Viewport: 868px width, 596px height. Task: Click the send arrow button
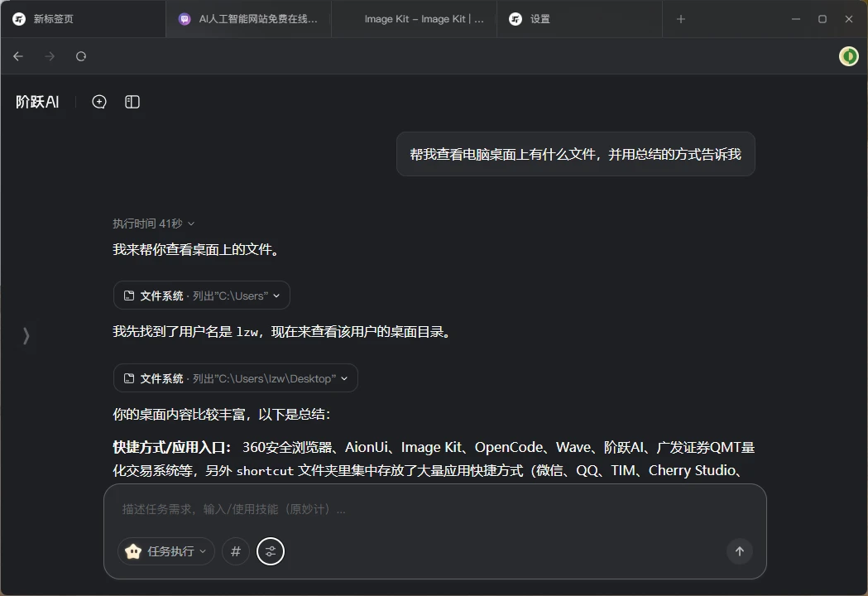pos(740,551)
